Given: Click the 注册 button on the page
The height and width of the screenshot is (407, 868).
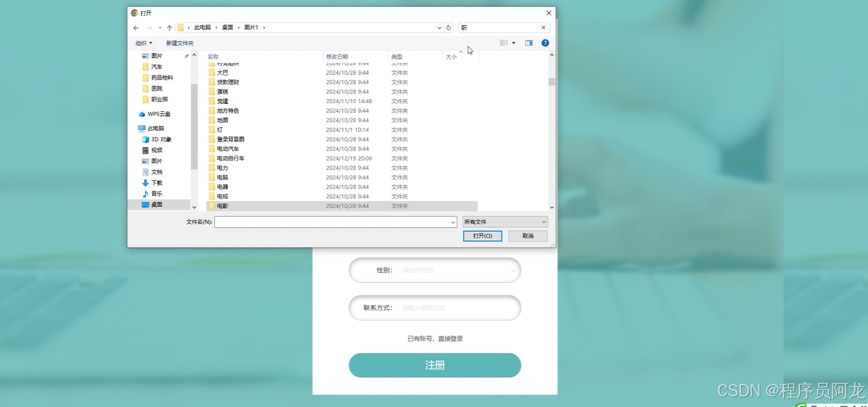Looking at the screenshot, I should 435,366.
